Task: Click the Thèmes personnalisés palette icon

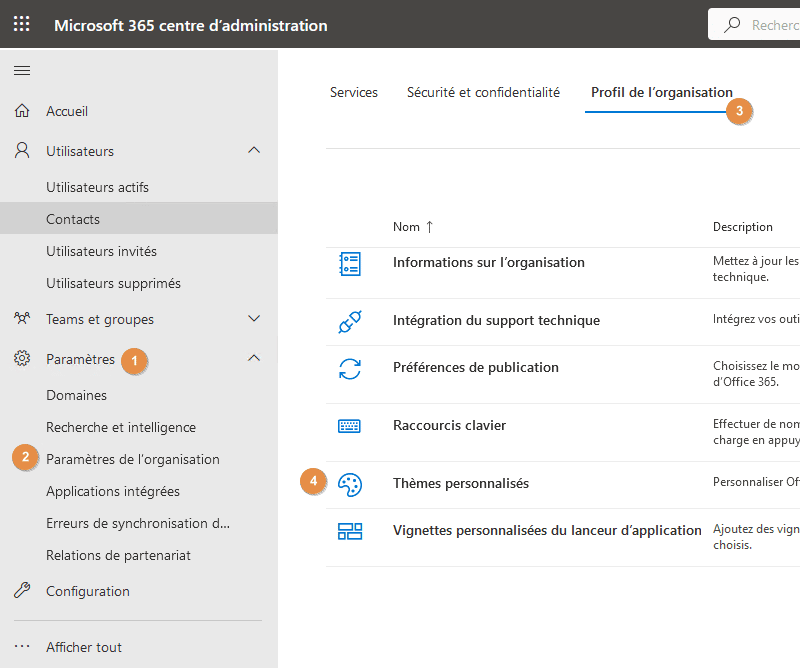Action: [349, 484]
